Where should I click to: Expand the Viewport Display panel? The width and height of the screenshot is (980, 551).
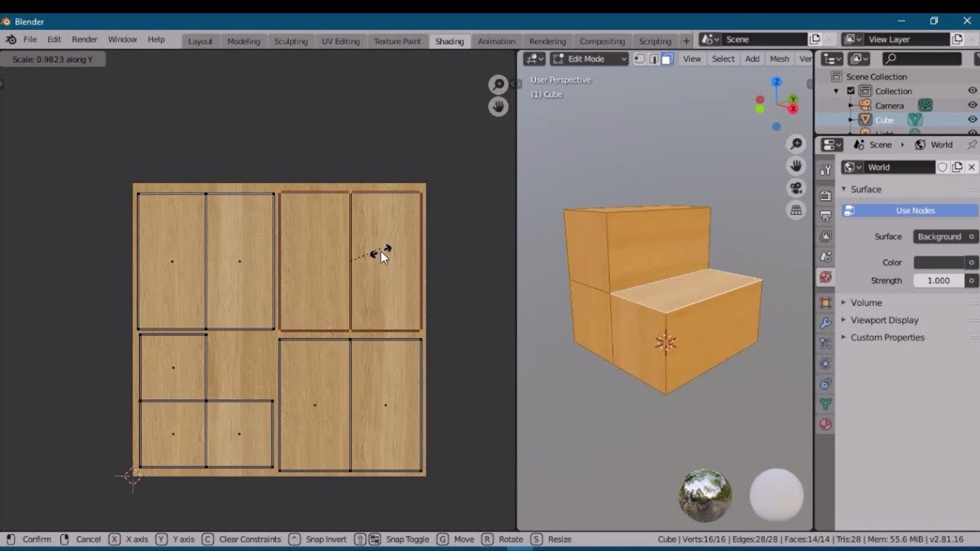[x=884, y=320]
